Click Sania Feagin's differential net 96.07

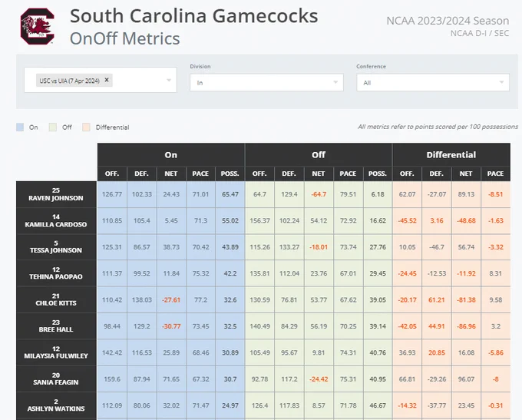click(x=466, y=379)
